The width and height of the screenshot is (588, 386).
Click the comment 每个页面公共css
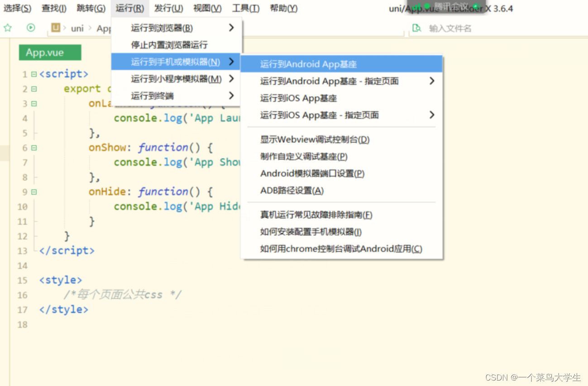[x=123, y=295]
